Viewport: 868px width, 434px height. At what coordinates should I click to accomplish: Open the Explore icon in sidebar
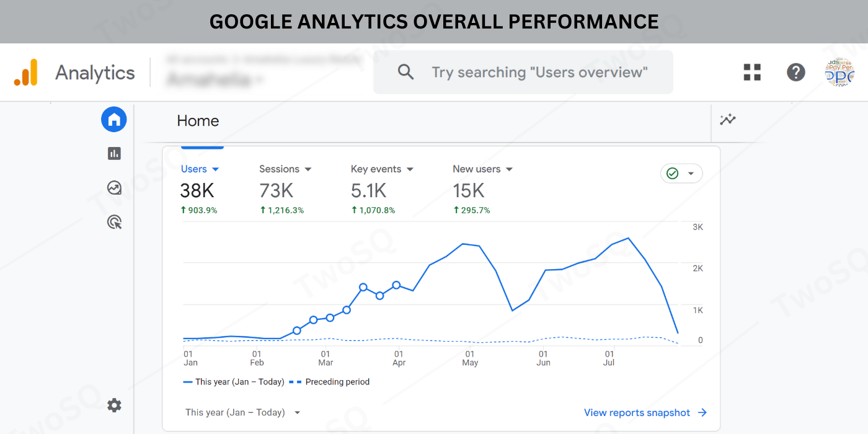coord(114,187)
